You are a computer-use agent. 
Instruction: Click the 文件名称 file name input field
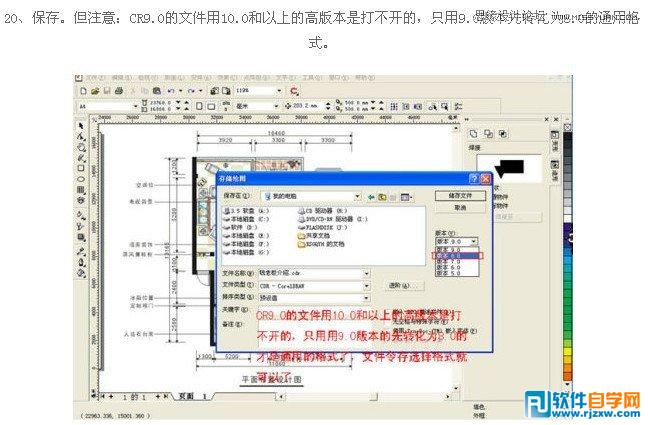click(314, 273)
